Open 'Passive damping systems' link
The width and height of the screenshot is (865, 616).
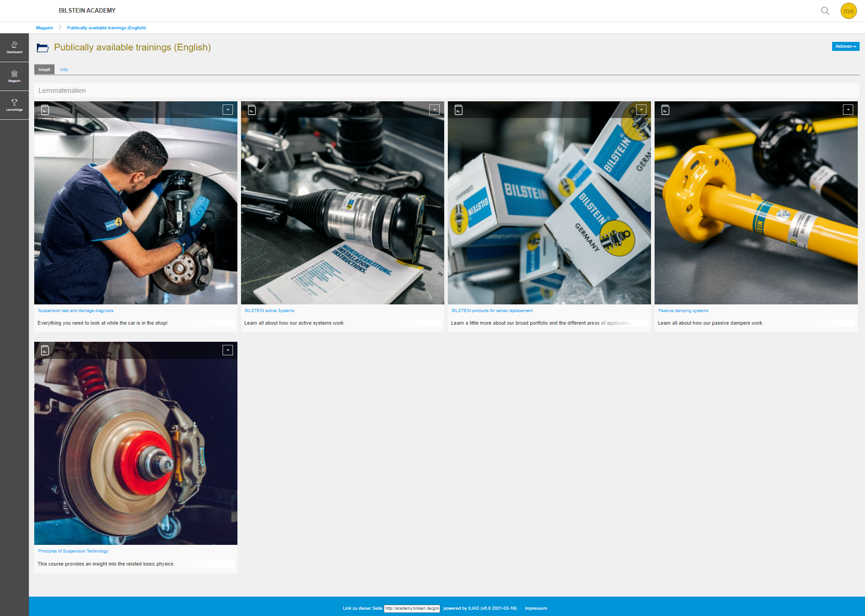coord(683,311)
